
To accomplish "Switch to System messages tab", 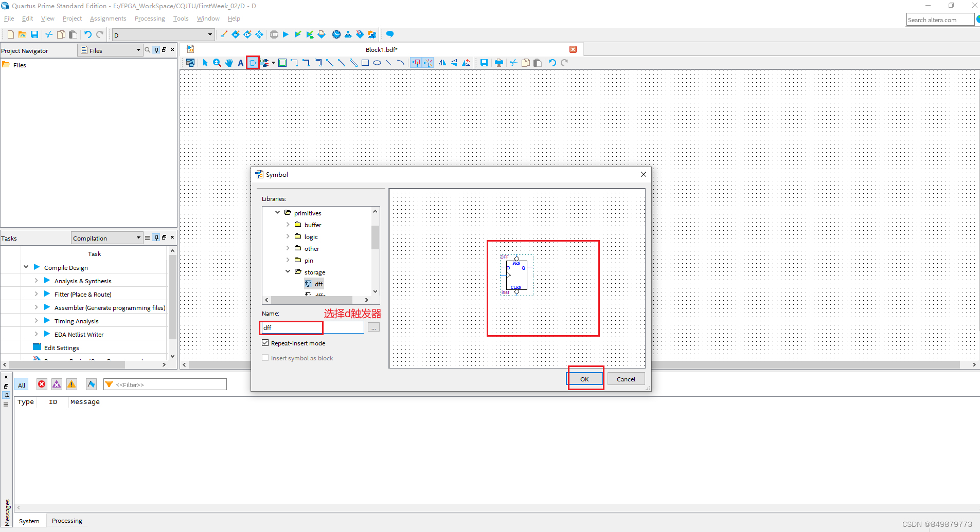I will pos(29,521).
